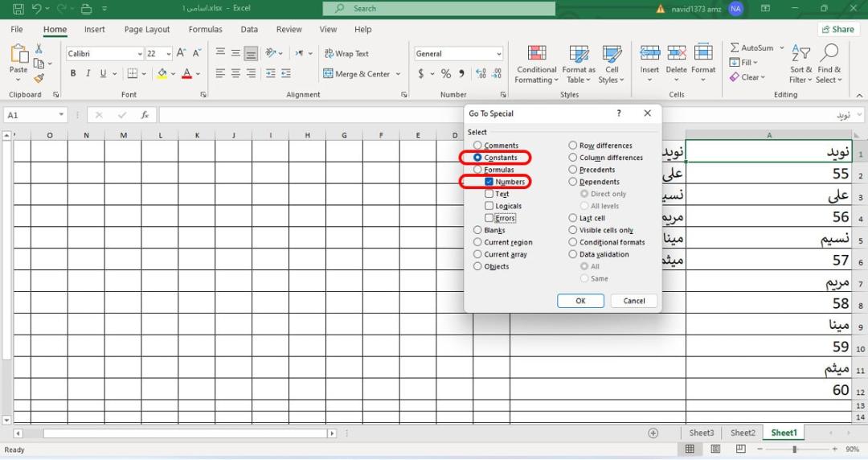Apply Accounting dollar format
Image resolution: width=868 pixels, height=460 pixels.
[421, 73]
